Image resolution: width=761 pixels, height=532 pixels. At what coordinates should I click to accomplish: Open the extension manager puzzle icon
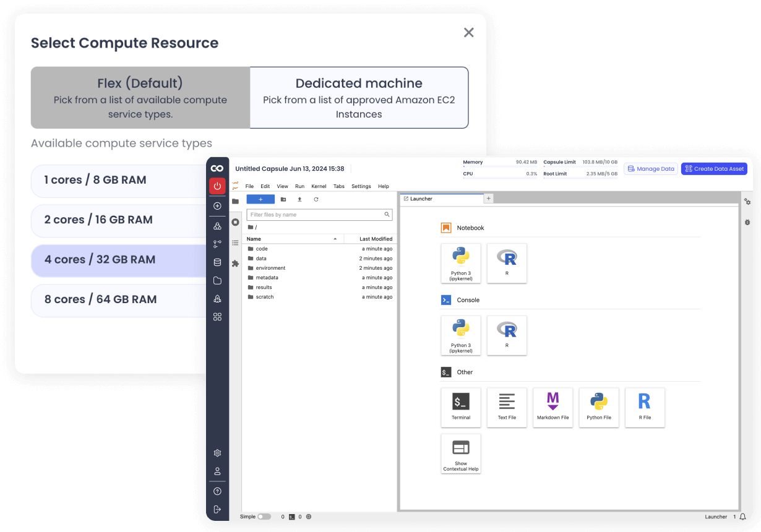click(x=235, y=263)
